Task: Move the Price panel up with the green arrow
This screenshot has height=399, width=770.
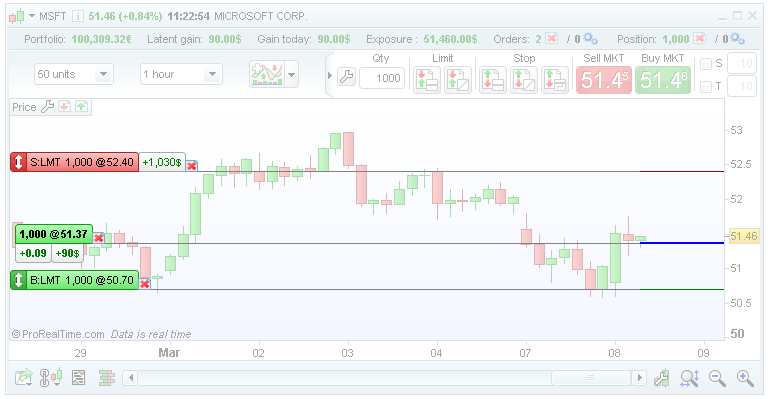Action: (82, 106)
